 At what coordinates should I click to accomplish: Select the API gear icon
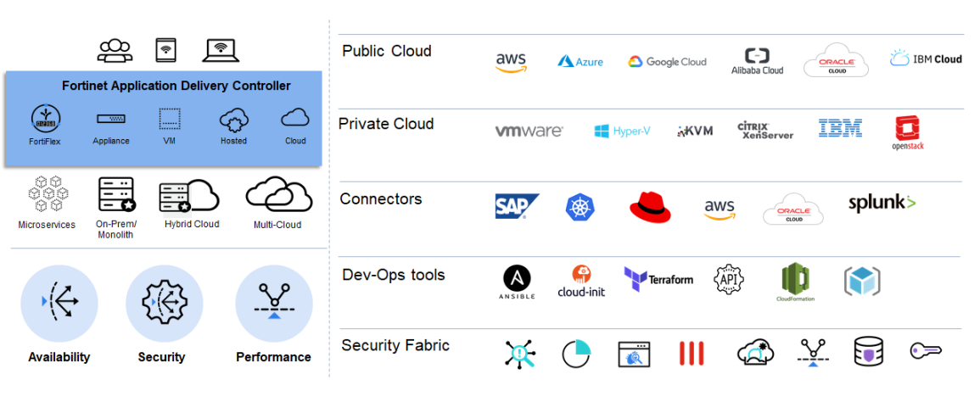(730, 280)
